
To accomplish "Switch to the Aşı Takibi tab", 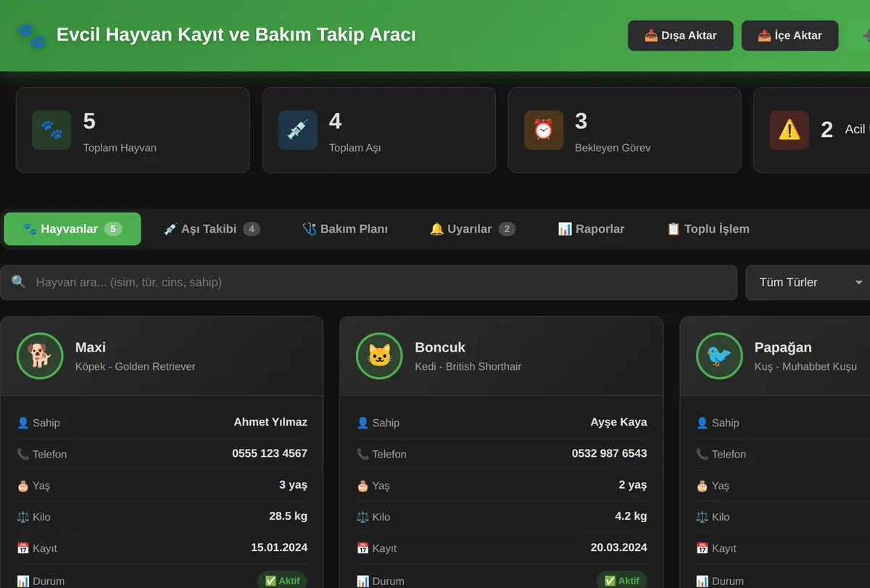I will pos(212,229).
